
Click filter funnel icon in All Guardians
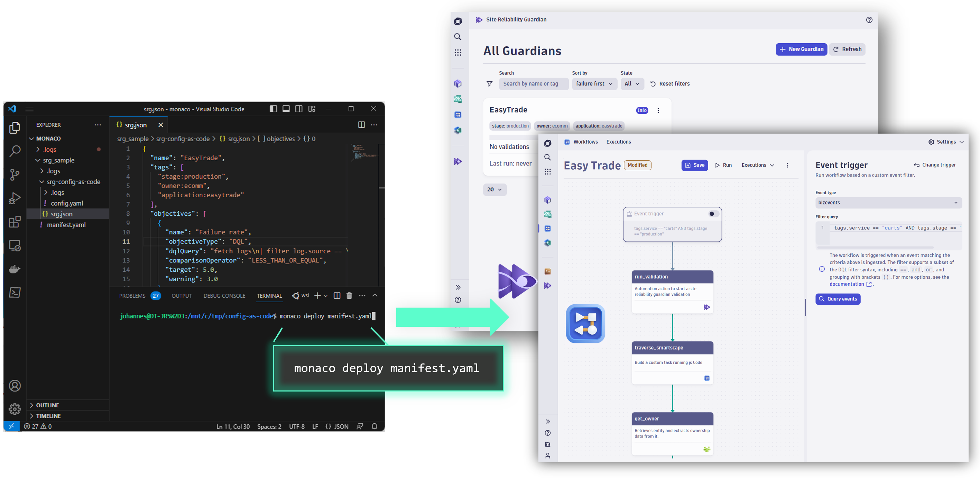[x=490, y=84]
